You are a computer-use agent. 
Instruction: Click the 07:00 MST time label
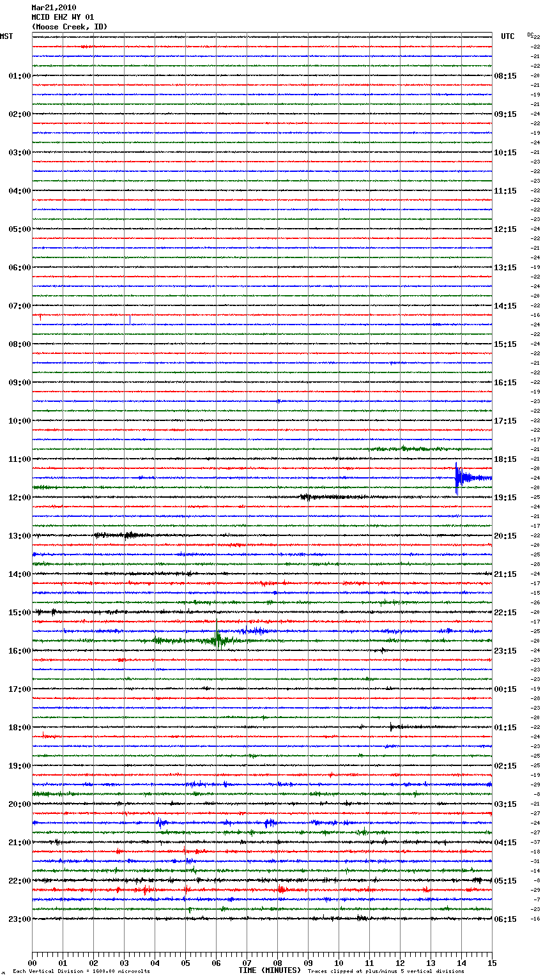point(19,306)
